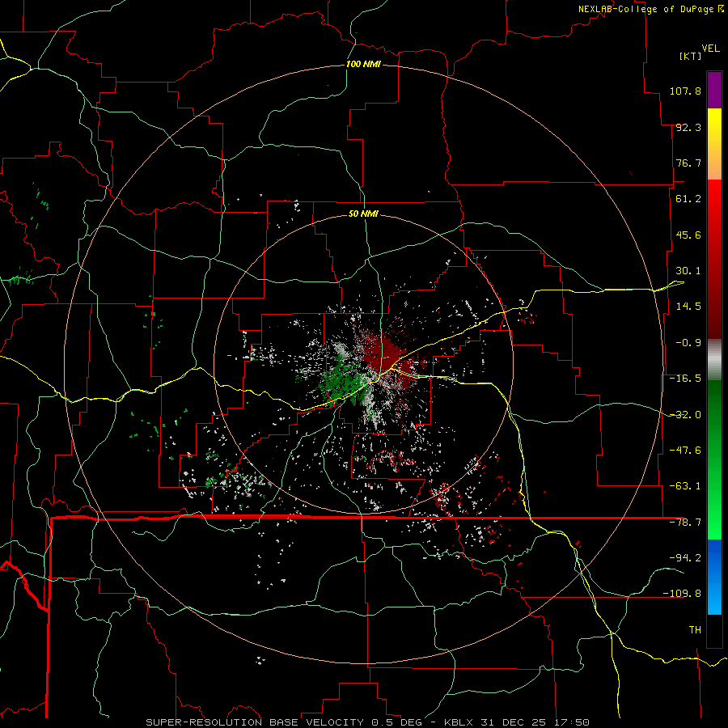Click the 45.6 legend value
The width and height of the screenshot is (728, 728).
tap(688, 235)
